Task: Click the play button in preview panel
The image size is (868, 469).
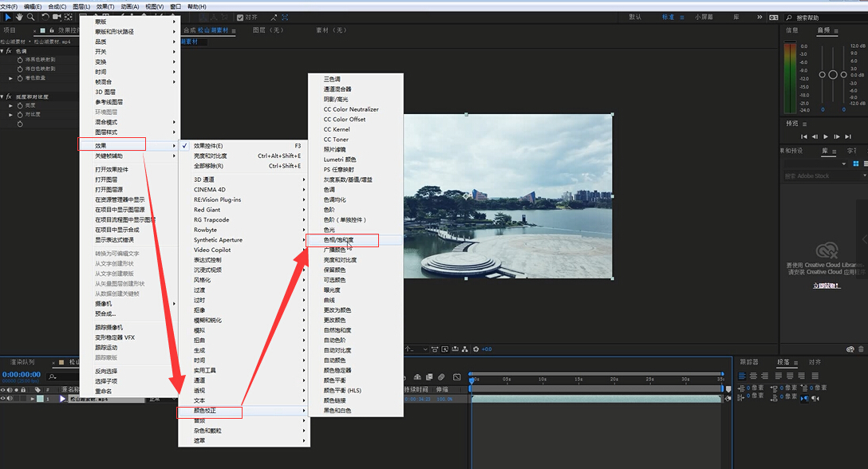Action: pos(826,136)
